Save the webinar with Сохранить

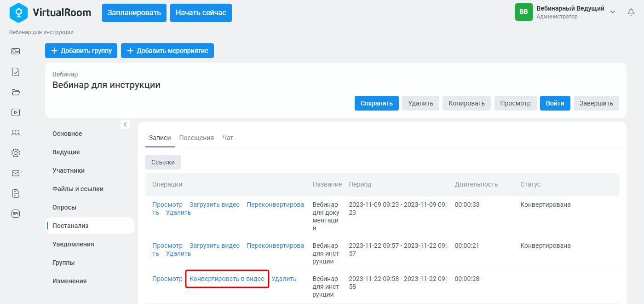(x=377, y=103)
